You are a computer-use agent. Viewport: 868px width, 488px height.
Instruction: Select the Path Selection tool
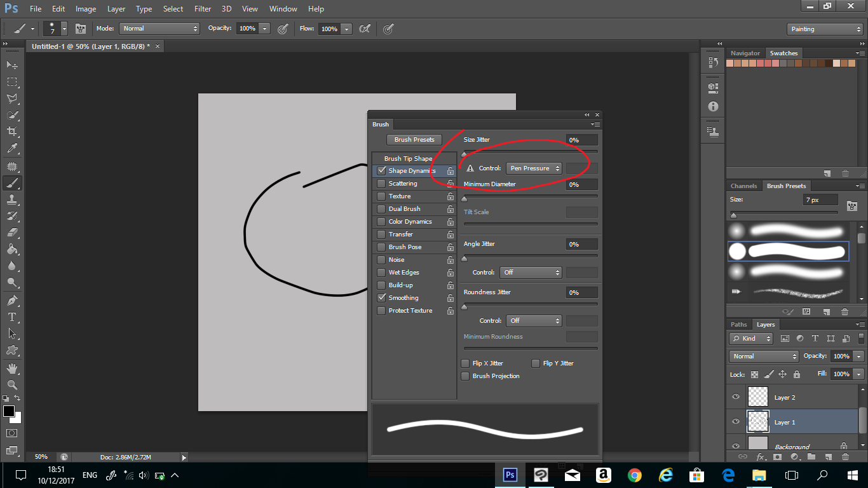[x=12, y=333]
